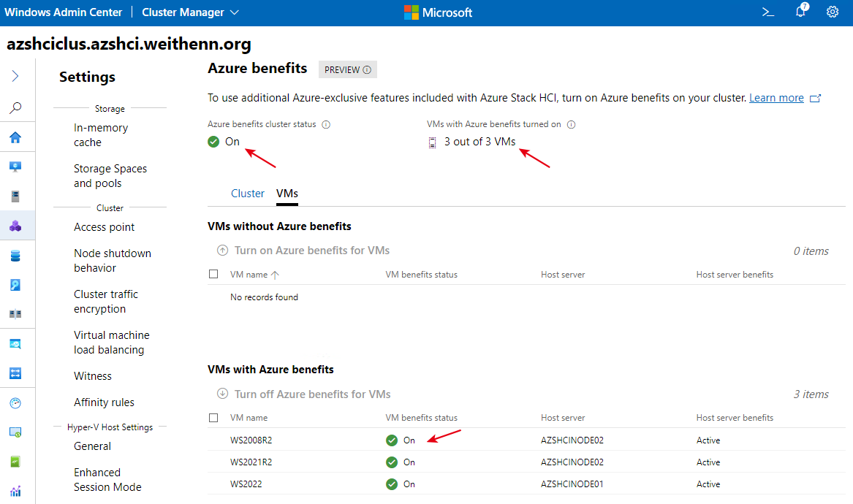Open Virtual machines monitor icon in sidebar
This screenshot has height=504, width=853.
click(15, 167)
